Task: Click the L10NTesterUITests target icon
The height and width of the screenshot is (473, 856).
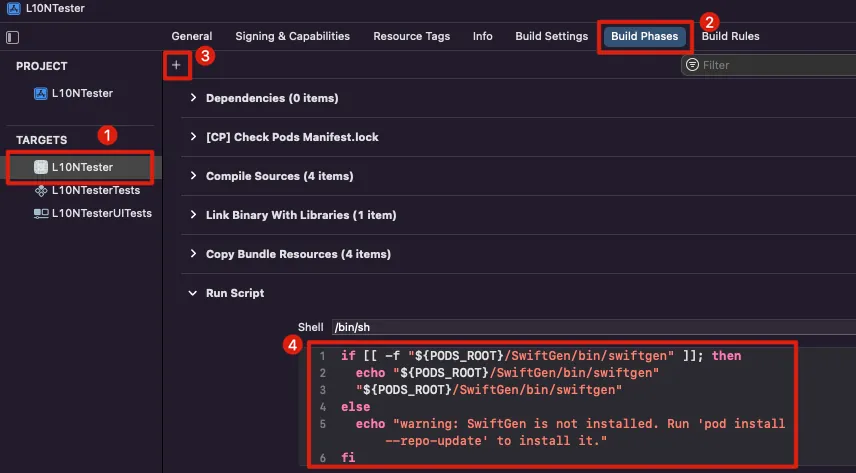Action: pyautogui.click(x=41, y=213)
